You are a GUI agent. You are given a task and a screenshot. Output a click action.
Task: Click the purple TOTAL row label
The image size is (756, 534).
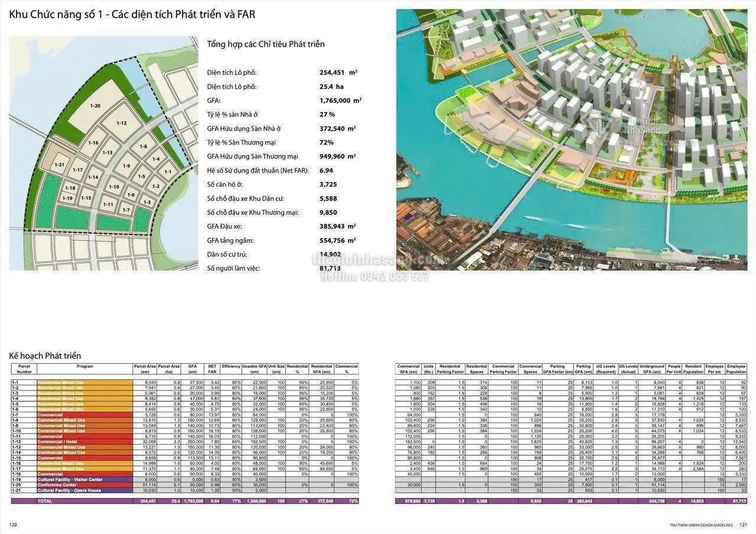pyautogui.click(x=45, y=501)
